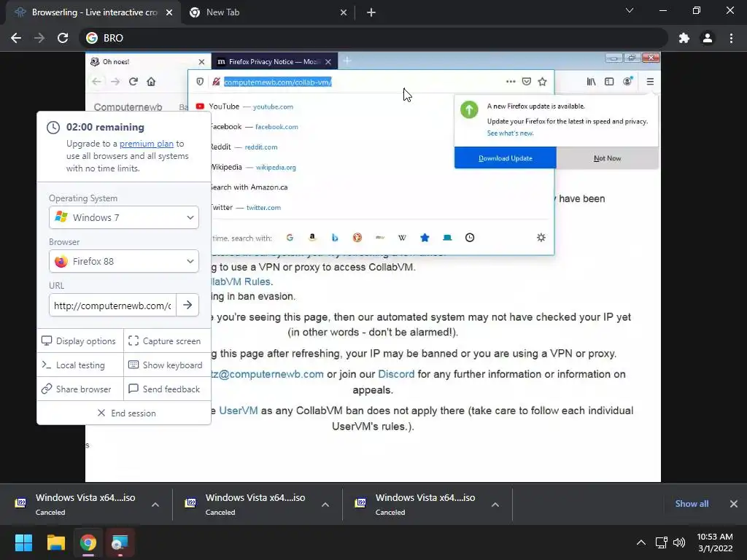Choose twitter.com suggestion in Firefox dropdown

247,208
